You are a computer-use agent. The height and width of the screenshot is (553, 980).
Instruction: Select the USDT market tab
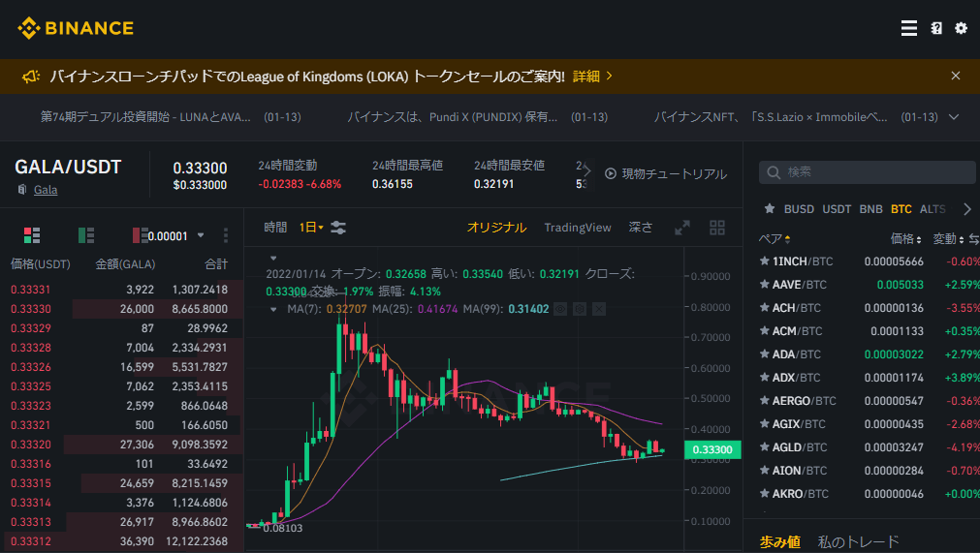837,209
